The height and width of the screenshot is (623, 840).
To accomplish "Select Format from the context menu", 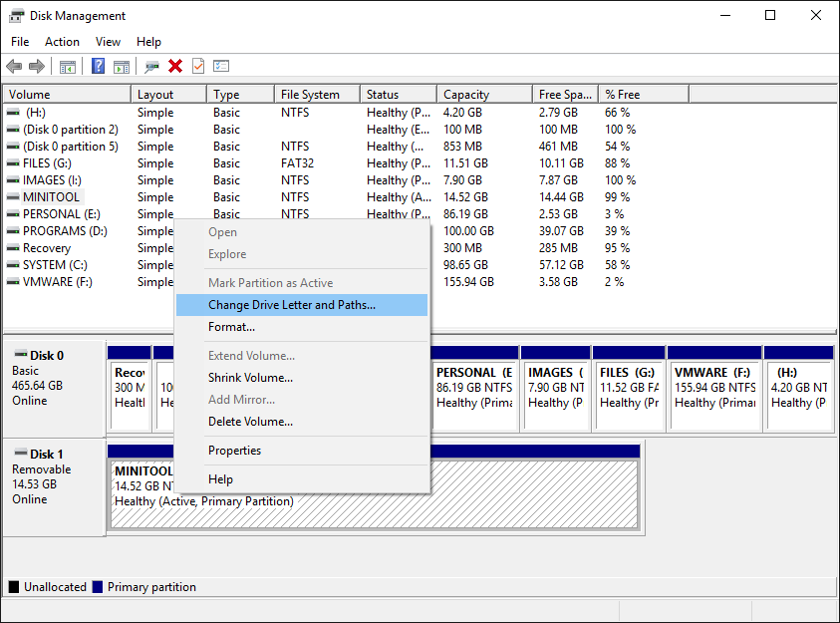I will click(x=231, y=326).
